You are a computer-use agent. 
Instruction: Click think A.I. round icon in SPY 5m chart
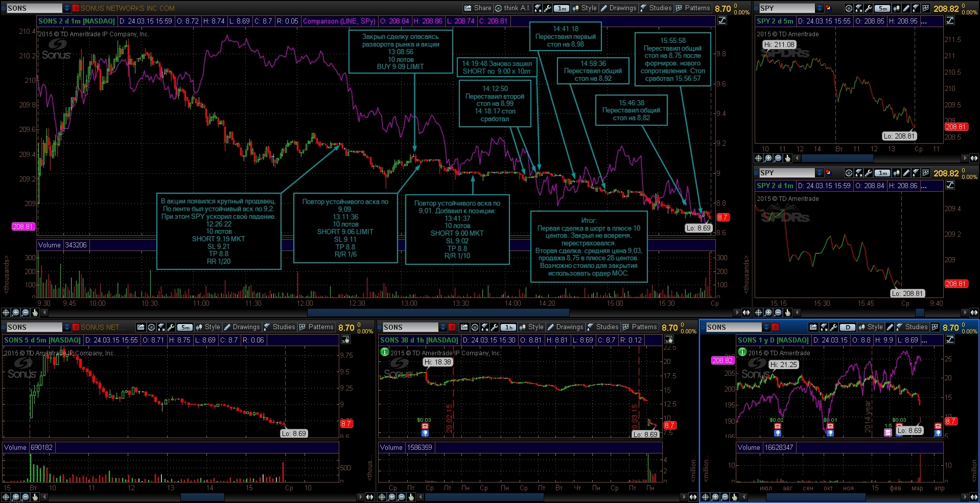849,8
